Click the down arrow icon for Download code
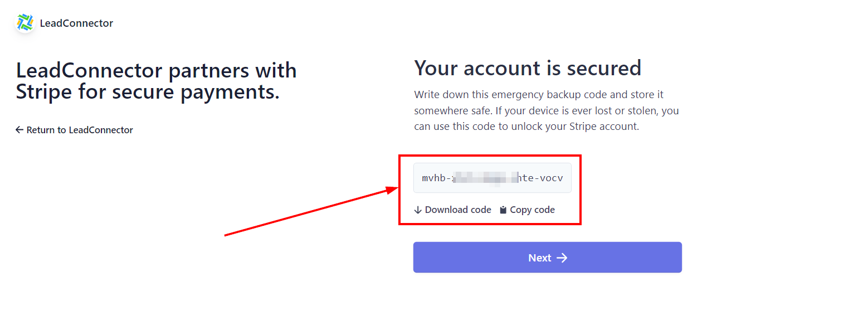 tap(418, 210)
